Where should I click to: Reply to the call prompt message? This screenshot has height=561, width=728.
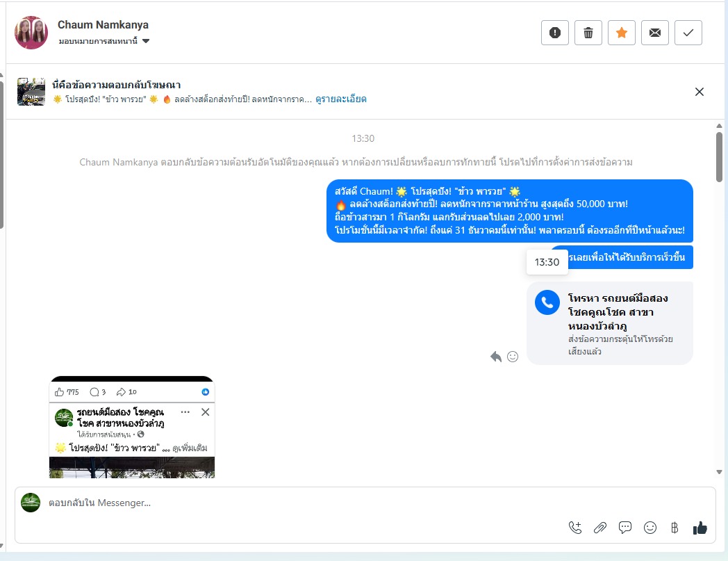[x=496, y=357]
